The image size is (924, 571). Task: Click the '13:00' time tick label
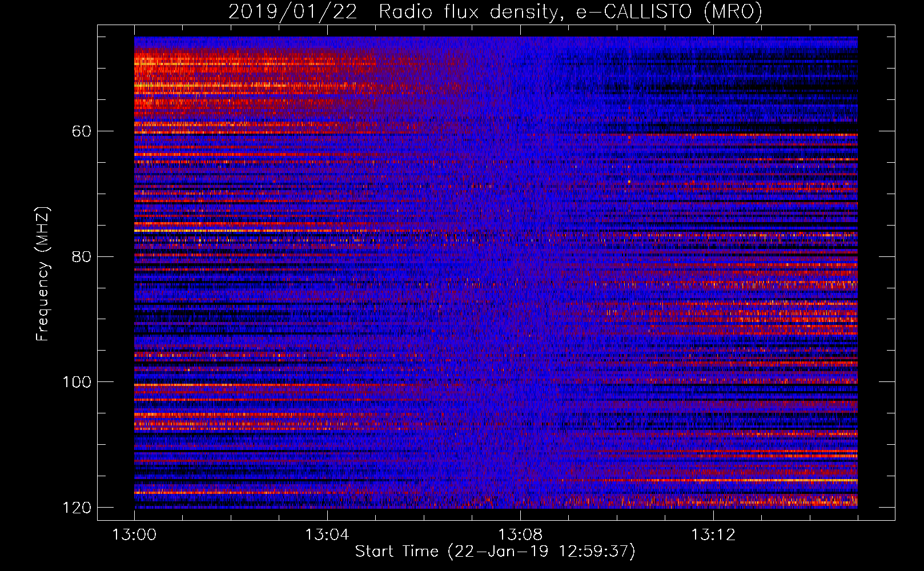coord(134,535)
